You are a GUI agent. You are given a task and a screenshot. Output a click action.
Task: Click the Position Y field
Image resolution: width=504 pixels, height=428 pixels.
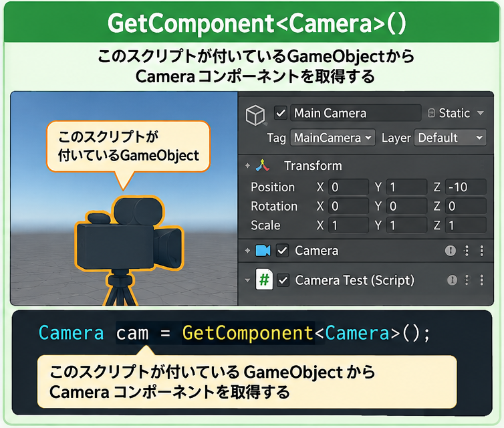[x=406, y=187]
